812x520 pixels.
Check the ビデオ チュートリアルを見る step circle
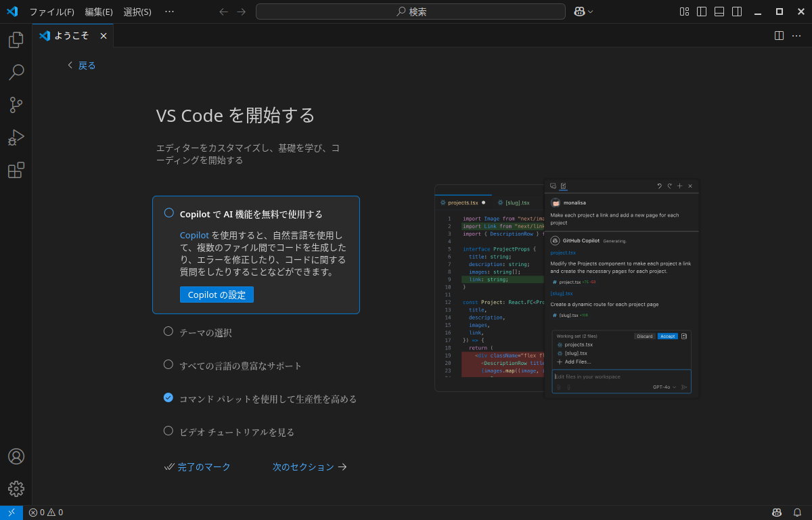pyautogui.click(x=168, y=431)
